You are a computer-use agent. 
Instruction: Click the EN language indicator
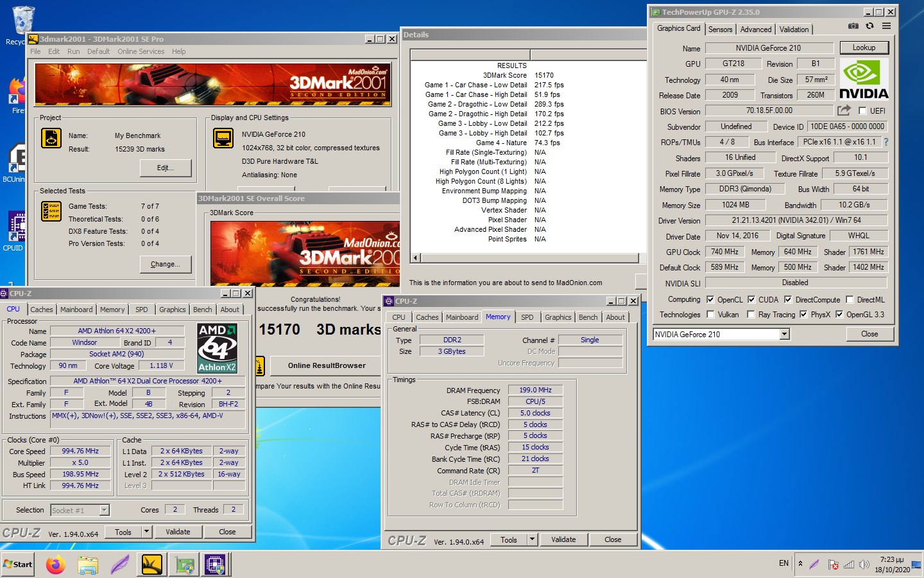click(783, 563)
